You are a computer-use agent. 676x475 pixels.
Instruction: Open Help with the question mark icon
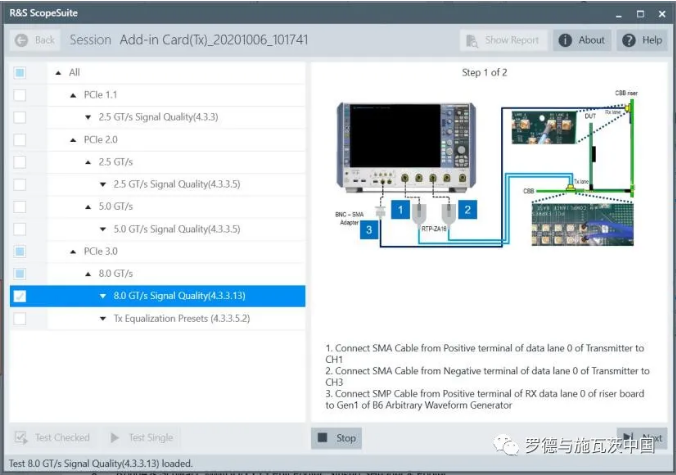629,40
